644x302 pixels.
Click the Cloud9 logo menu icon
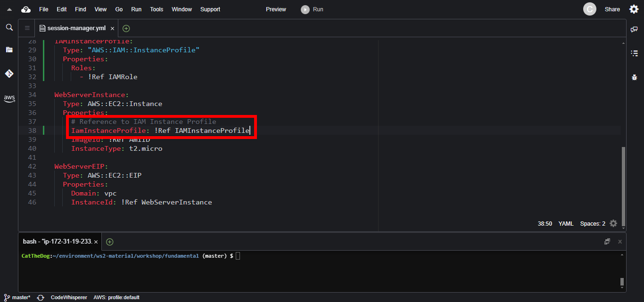26,9
